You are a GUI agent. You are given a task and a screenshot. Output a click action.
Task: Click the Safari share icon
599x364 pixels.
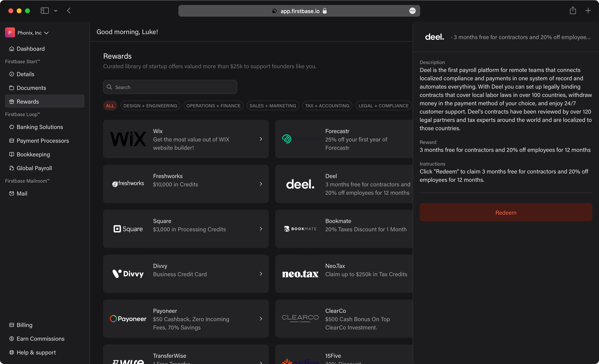coord(573,11)
